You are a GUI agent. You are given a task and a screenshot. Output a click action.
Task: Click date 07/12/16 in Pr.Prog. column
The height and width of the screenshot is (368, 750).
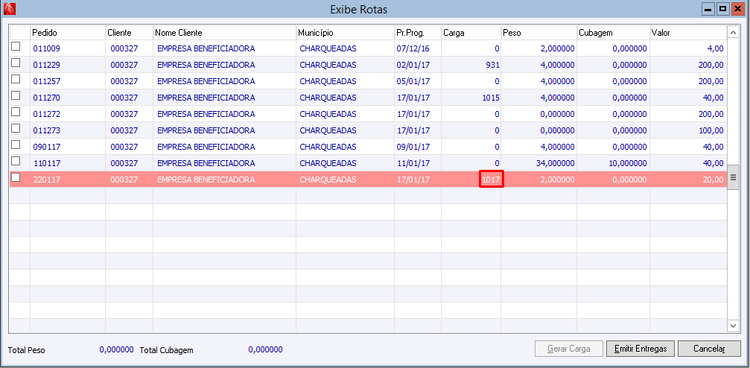413,48
